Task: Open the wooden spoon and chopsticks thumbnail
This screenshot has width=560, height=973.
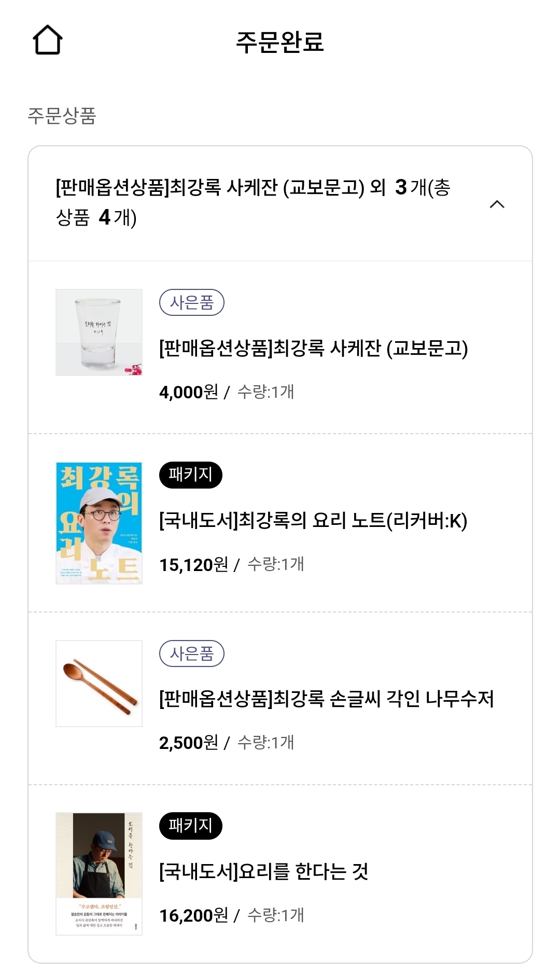Action: [99, 684]
